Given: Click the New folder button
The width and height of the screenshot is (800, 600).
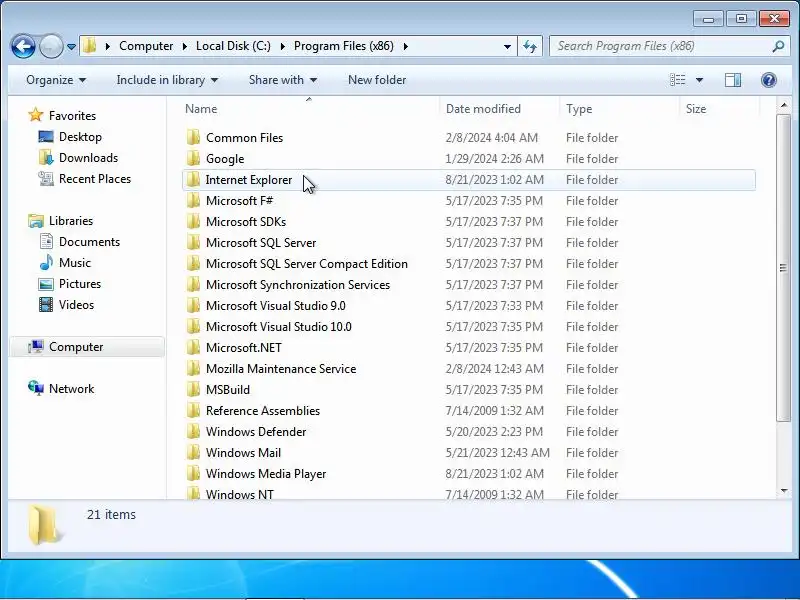Looking at the screenshot, I should [x=377, y=80].
